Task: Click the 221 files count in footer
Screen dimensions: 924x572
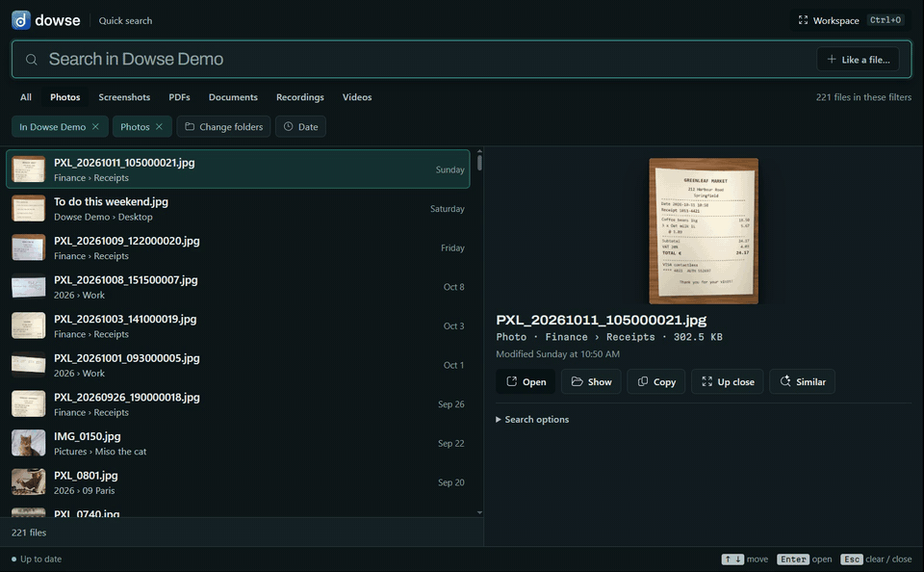Action: 29,533
